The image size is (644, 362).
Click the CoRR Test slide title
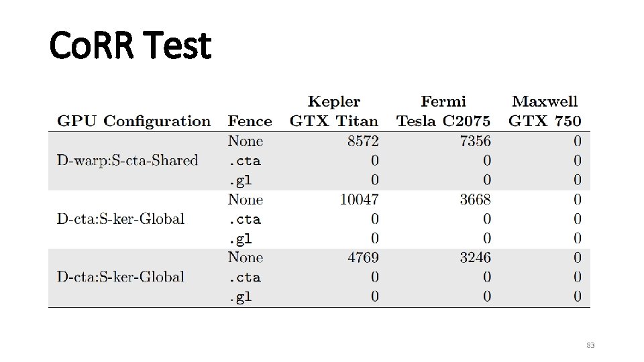(130, 45)
